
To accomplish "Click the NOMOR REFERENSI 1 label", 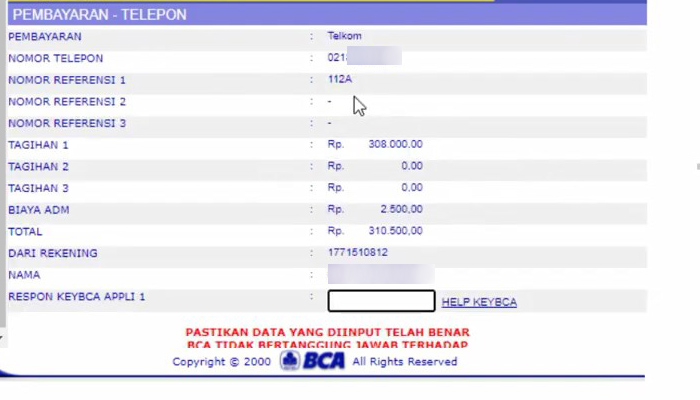I will point(67,80).
